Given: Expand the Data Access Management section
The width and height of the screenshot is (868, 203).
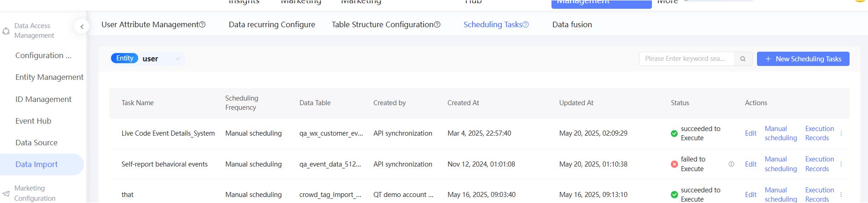Looking at the screenshot, I should coord(34,30).
